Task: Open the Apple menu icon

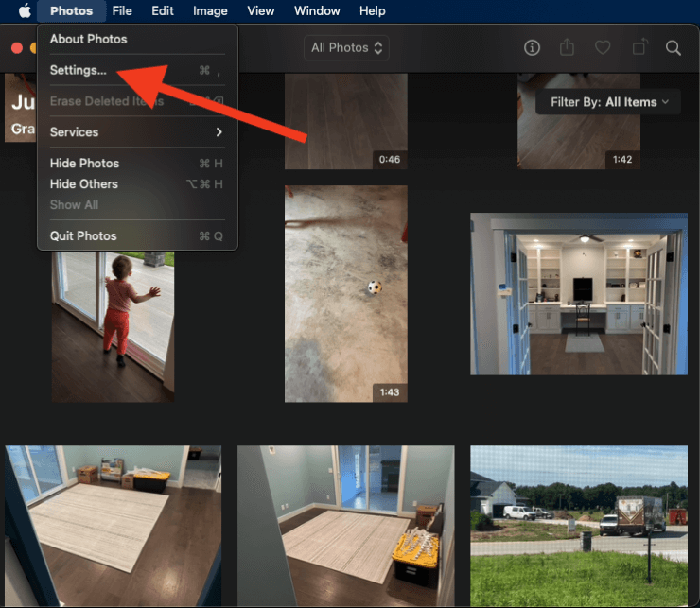Action: pos(18,11)
